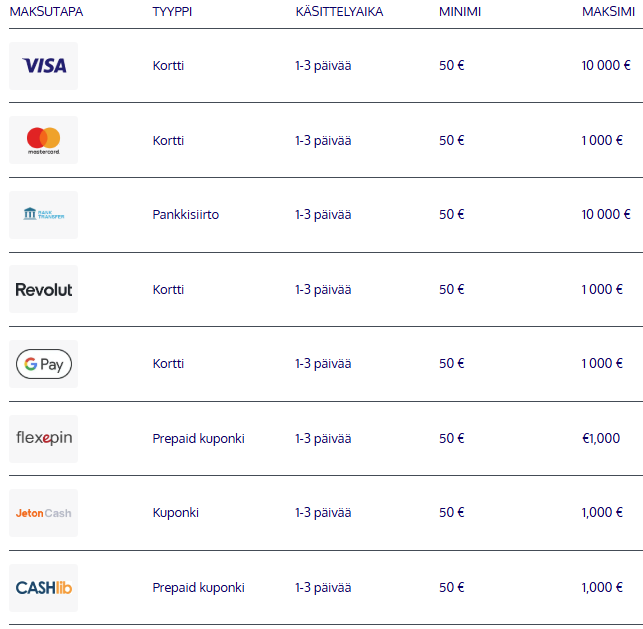Pick the Flexepin logo
The width and height of the screenshot is (643, 629).
coord(43,438)
